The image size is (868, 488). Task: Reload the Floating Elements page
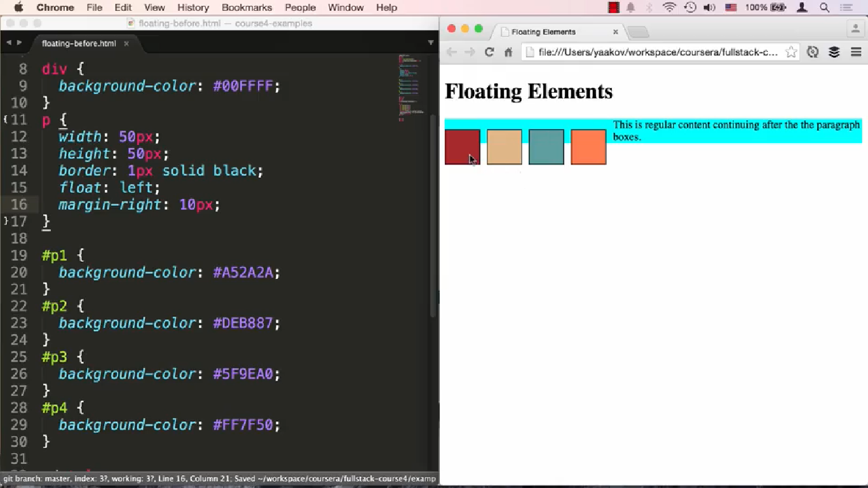coord(489,52)
